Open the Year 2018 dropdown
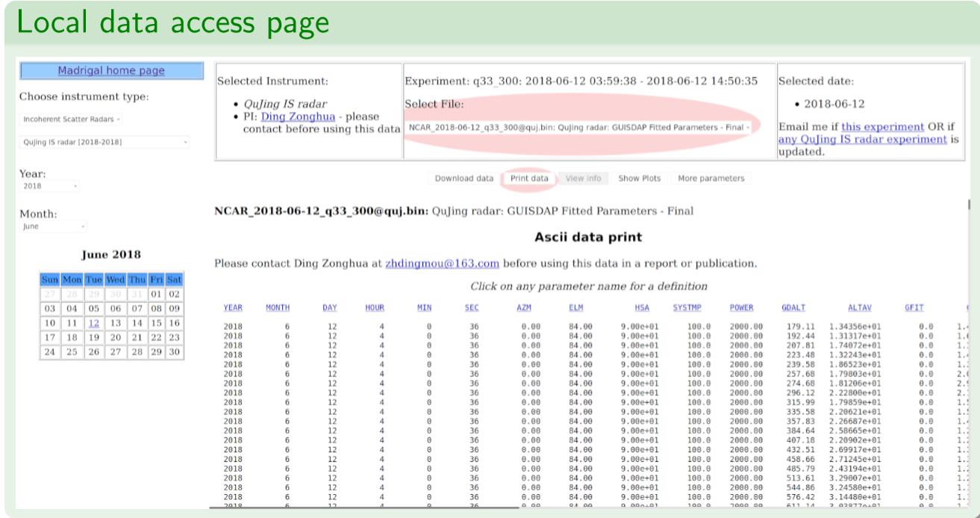The height and width of the screenshot is (518, 980). click(49, 186)
